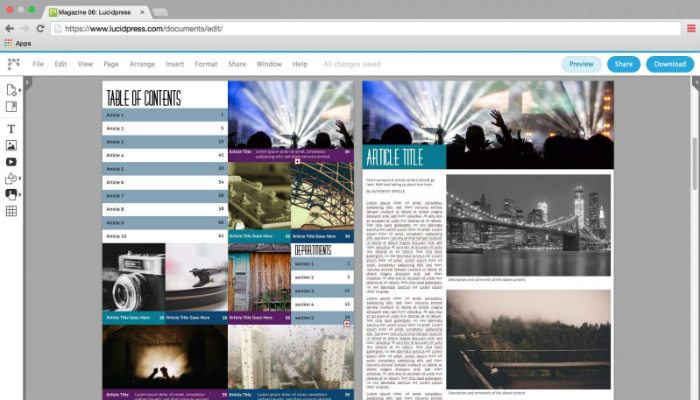Open the Arrange menu
The height and width of the screenshot is (400, 700).
pyautogui.click(x=142, y=64)
